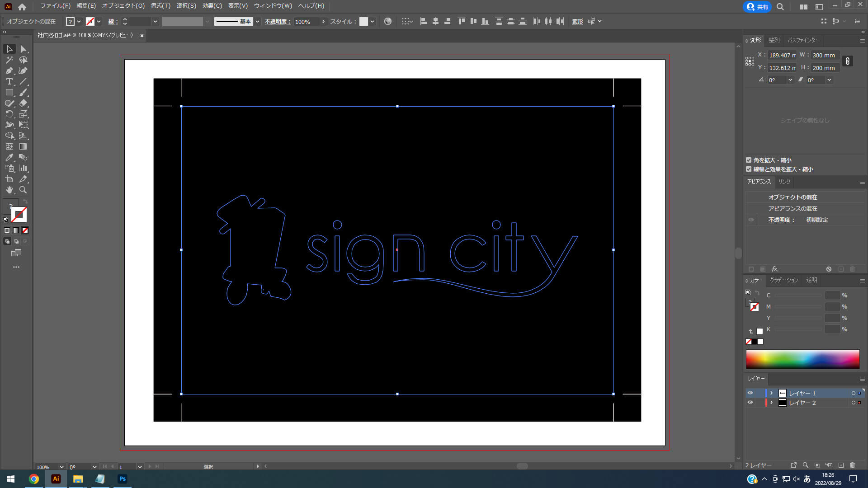Open the fill color dropdown in control bar

pyautogui.click(x=79, y=21)
